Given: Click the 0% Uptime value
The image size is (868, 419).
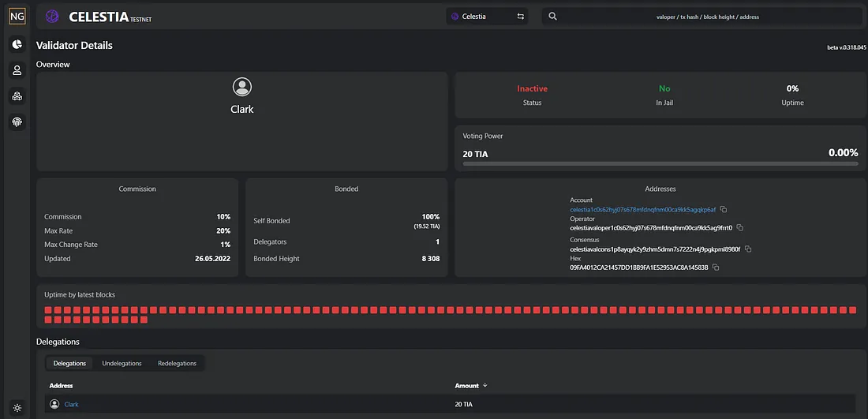Looking at the screenshot, I should [793, 88].
